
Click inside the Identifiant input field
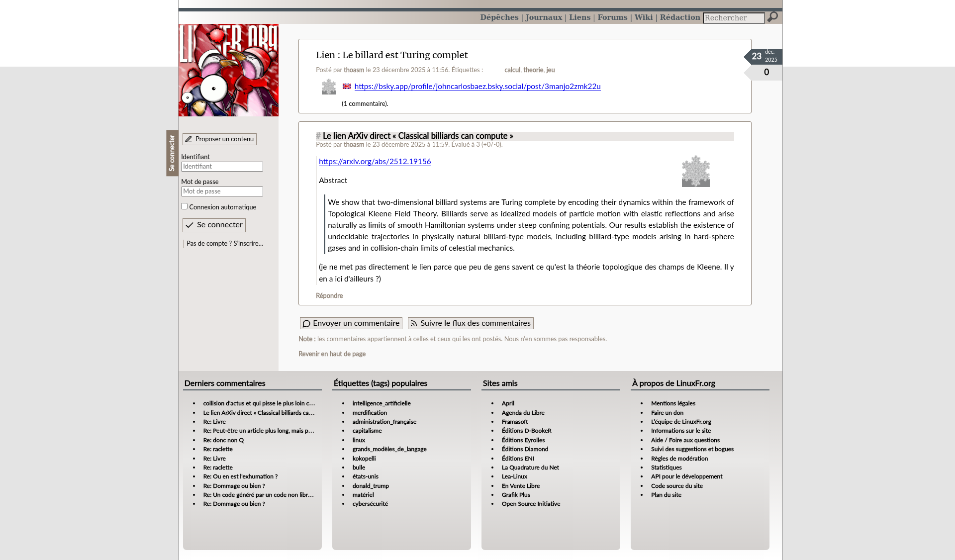click(222, 167)
